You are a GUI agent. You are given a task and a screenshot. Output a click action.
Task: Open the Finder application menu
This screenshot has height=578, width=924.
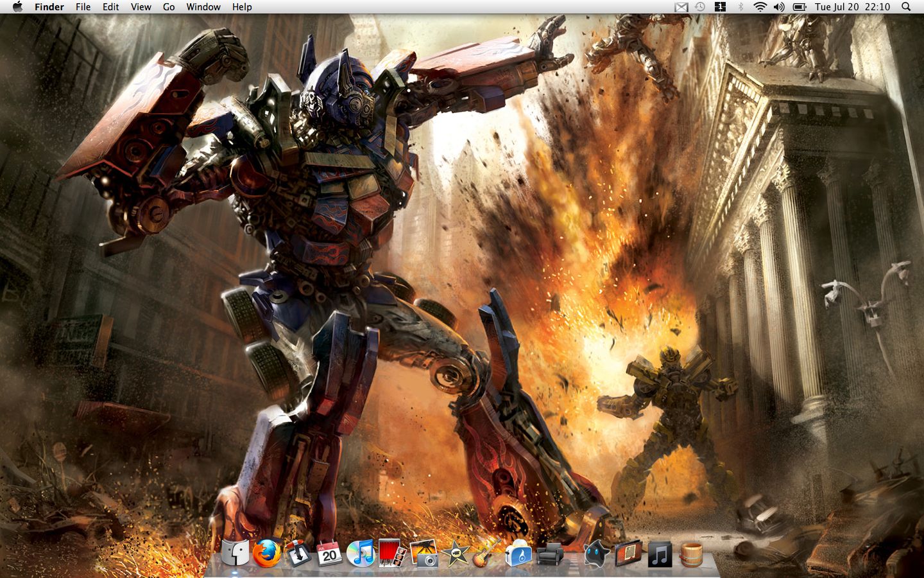pos(49,7)
